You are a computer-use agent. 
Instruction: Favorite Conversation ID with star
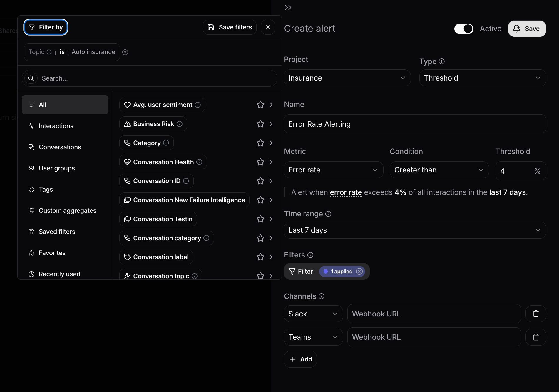click(x=260, y=181)
